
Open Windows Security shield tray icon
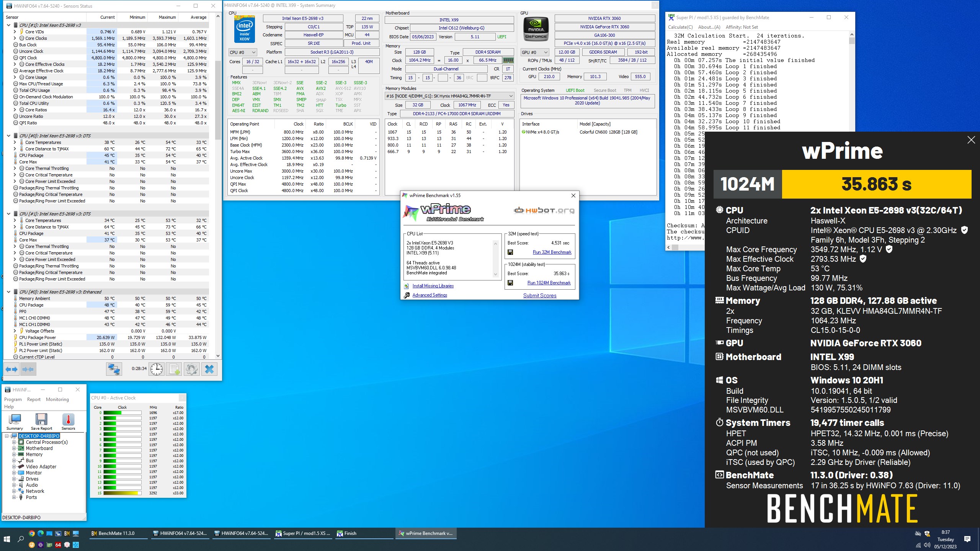coord(927,533)
